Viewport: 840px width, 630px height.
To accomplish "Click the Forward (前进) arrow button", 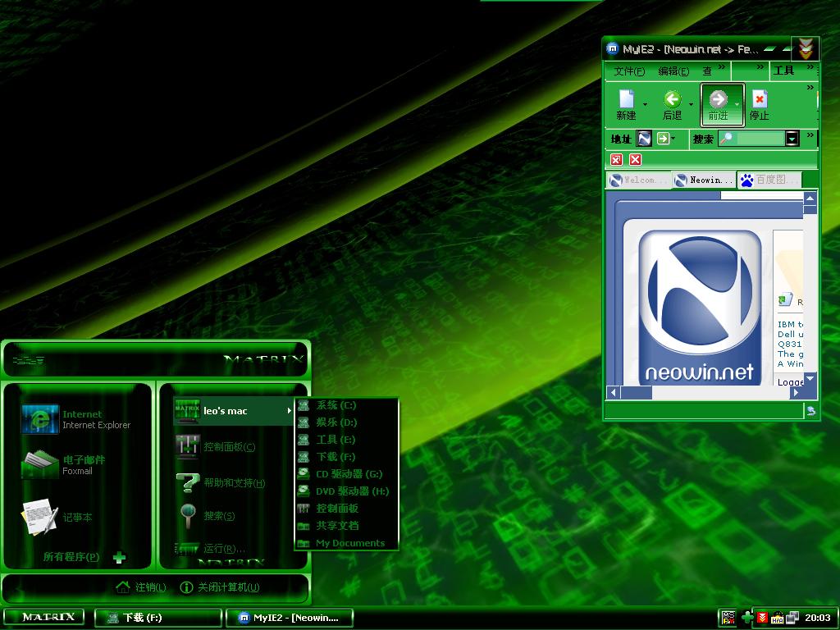I will 718,99.
